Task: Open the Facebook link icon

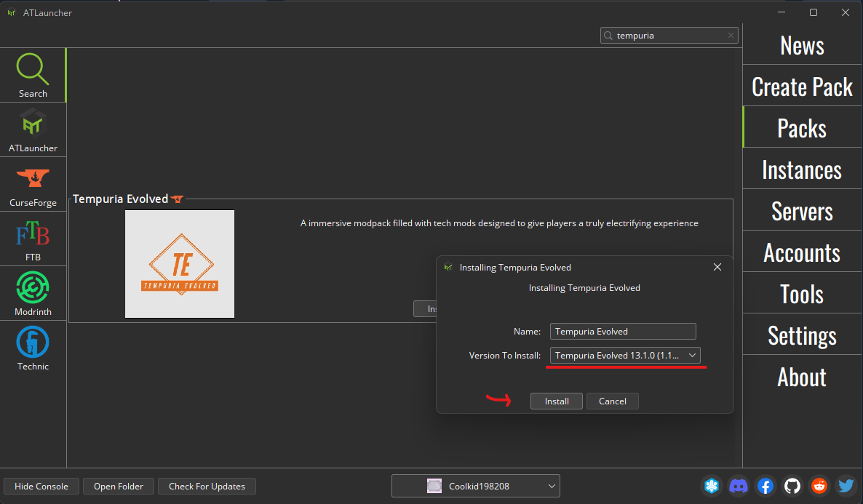Action: [765, 486]
